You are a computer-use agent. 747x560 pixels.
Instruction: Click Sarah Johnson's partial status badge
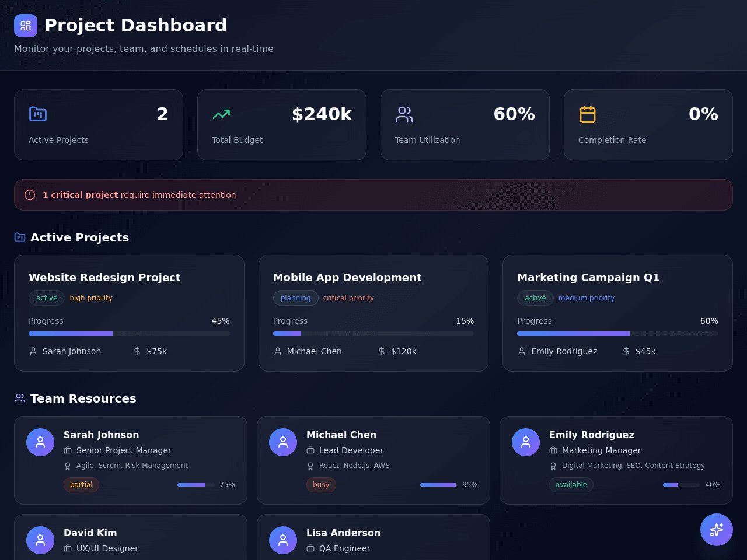tap(81, 485)
